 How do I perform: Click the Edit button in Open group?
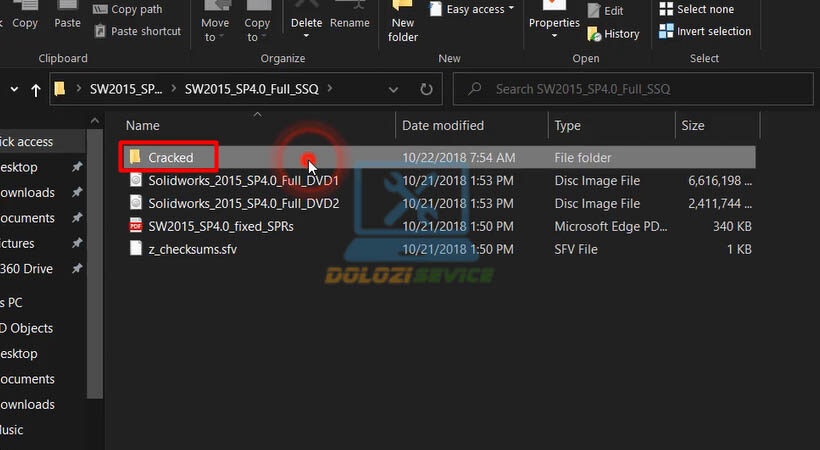point(605,10)
